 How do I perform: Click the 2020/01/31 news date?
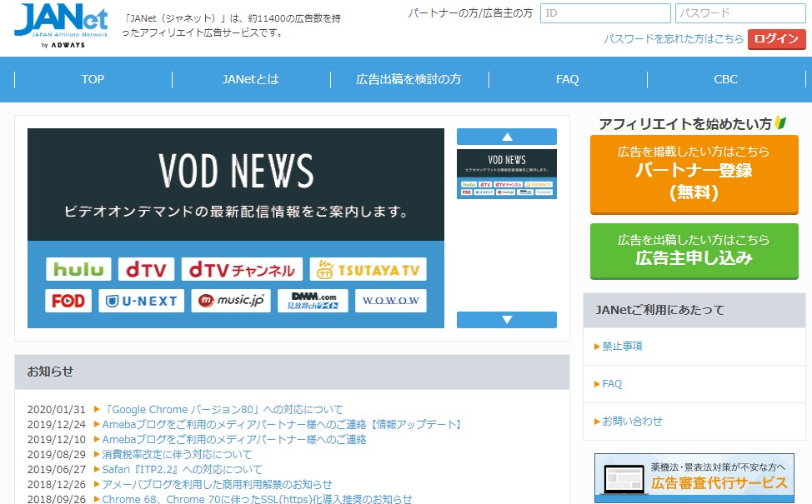click(57, 409)
